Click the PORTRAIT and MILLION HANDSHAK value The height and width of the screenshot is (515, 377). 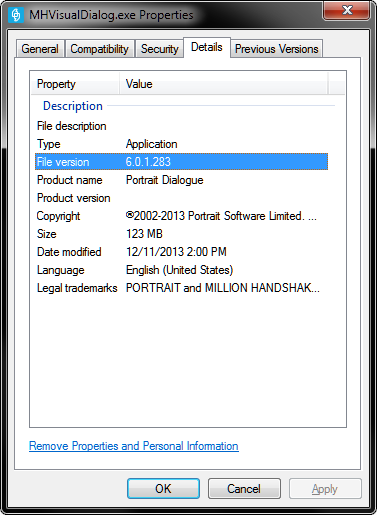(x=223, y=288)
